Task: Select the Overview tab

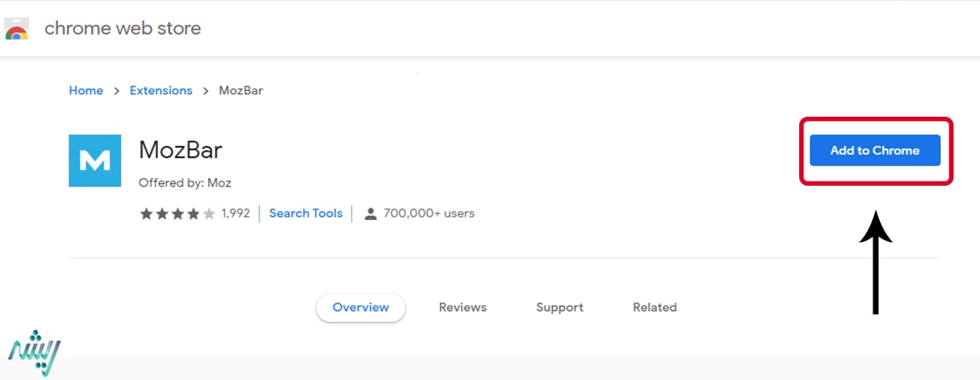Action: click(361, 308)
